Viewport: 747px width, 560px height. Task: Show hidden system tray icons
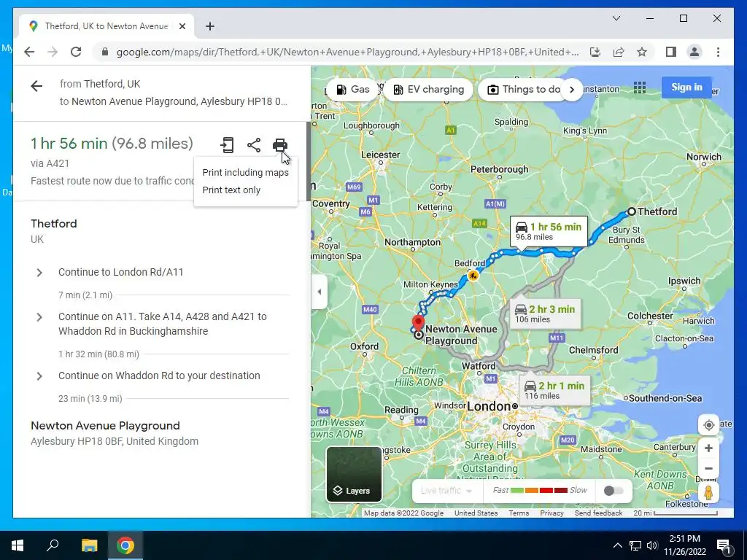617,545
